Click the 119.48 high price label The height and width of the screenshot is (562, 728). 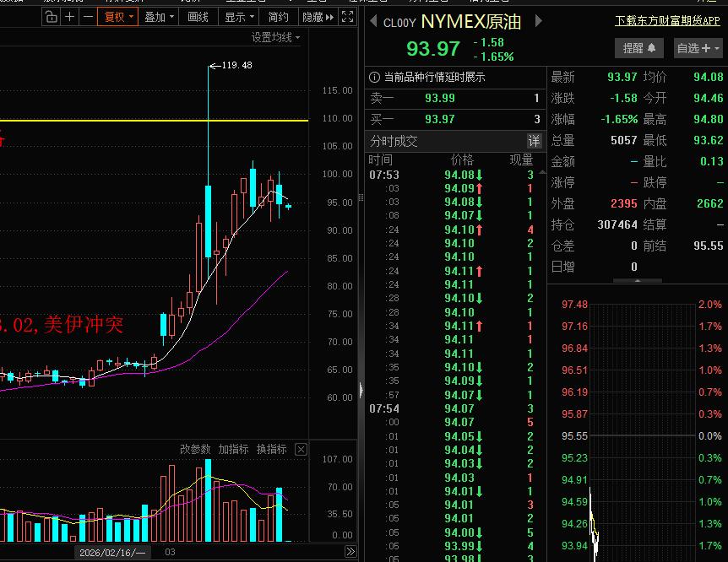(x=236, y=65)
